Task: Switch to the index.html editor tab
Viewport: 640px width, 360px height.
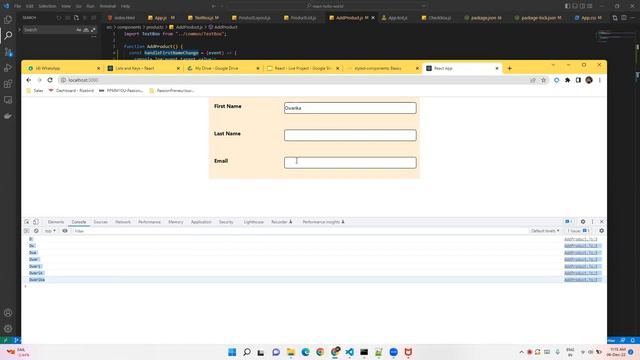Action: 122,18
